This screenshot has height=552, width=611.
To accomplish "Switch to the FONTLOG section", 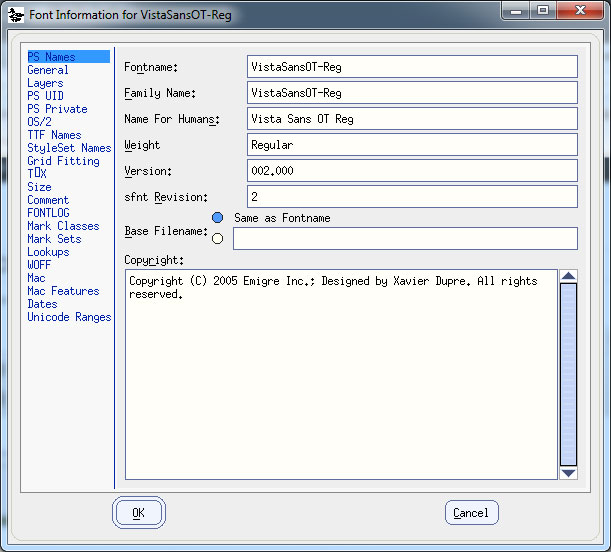I will [48, 213].
